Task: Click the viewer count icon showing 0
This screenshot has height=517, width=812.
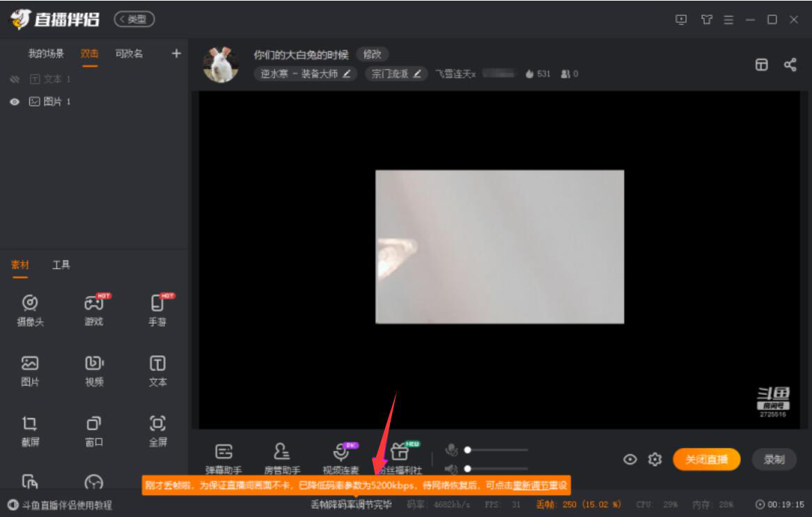Action: (569, 74)
